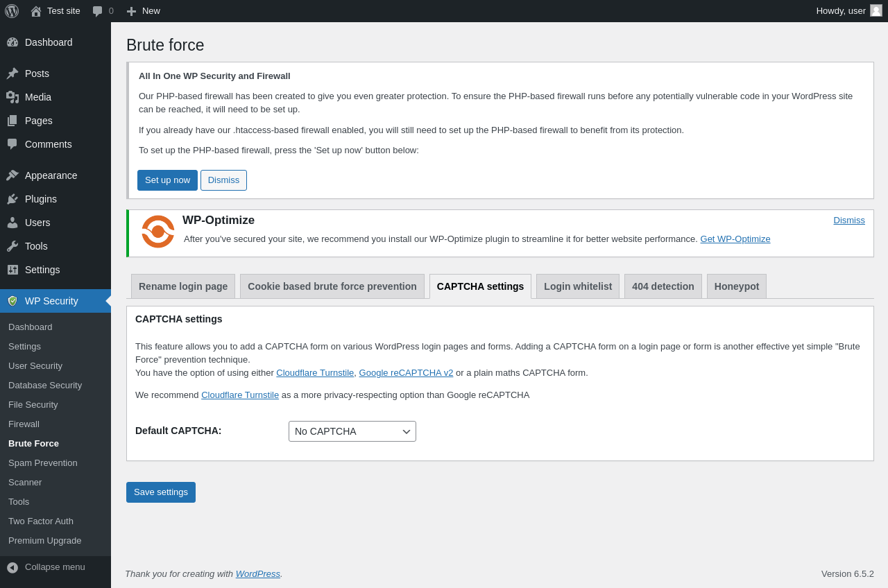Open the comments bubble icon in admin bar
This screenshot has width=888, height=588.
click(x=98, y=11)
